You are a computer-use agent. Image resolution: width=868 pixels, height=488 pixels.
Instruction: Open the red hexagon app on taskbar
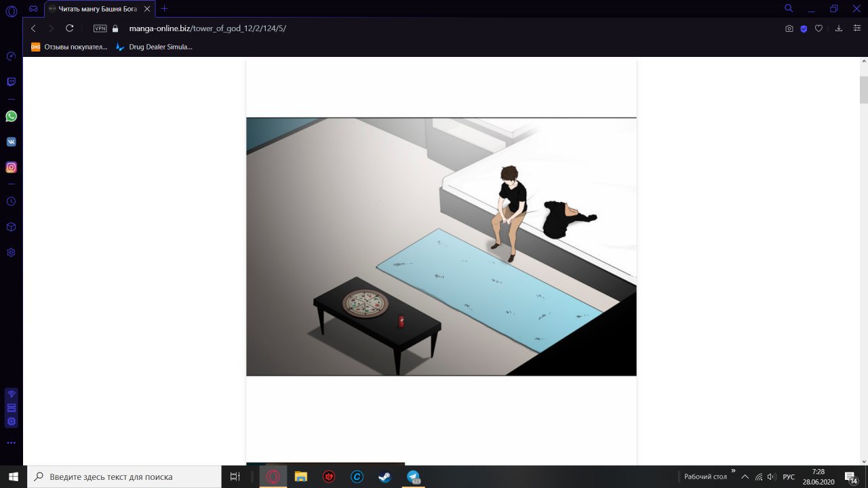pyautogui.click(x=329, y=476)
